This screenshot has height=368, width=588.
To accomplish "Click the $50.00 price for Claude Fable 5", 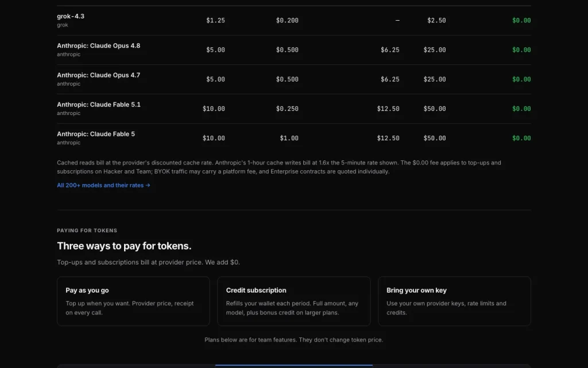I will coord(435,138).
